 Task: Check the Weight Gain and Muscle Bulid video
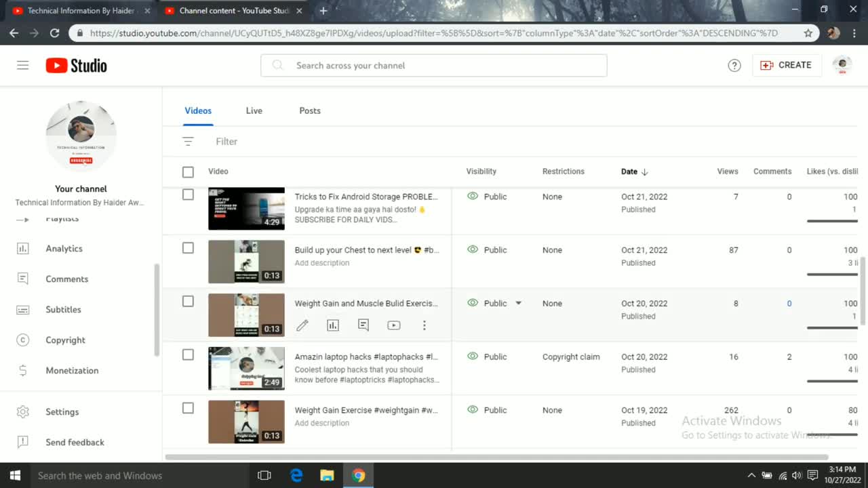[x=188, y=302]
